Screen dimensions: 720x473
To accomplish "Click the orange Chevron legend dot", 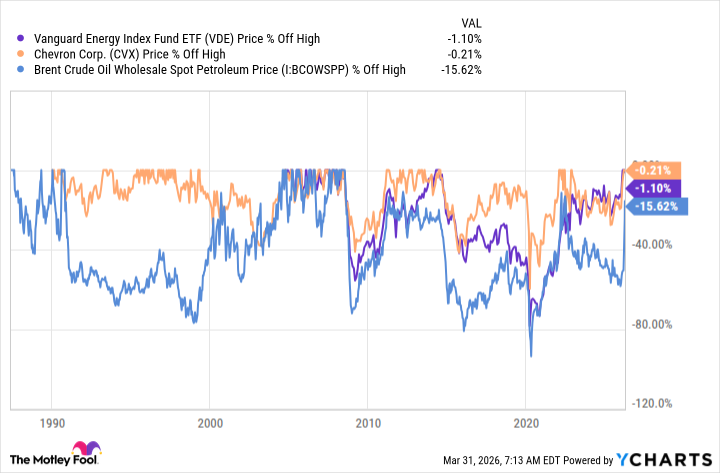I will tap(13, 54).
